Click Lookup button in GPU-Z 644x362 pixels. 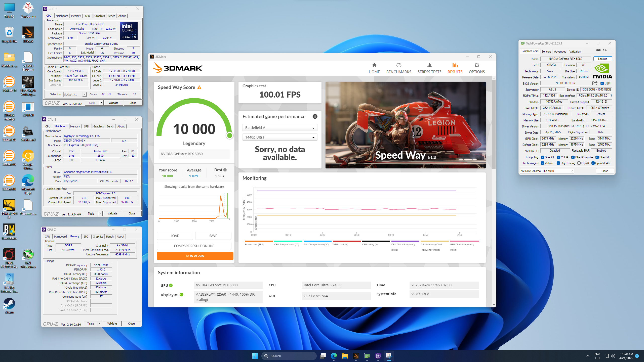click(x=602, y=59)
